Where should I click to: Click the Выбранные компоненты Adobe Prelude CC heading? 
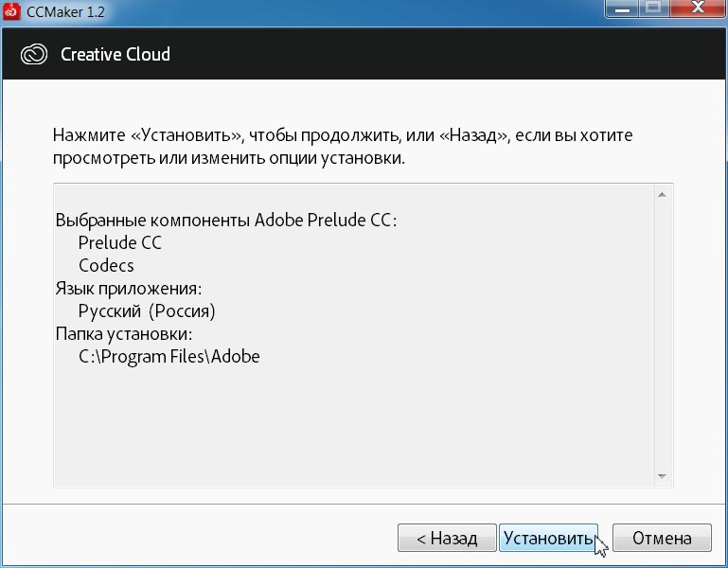(x=226, y=220)
